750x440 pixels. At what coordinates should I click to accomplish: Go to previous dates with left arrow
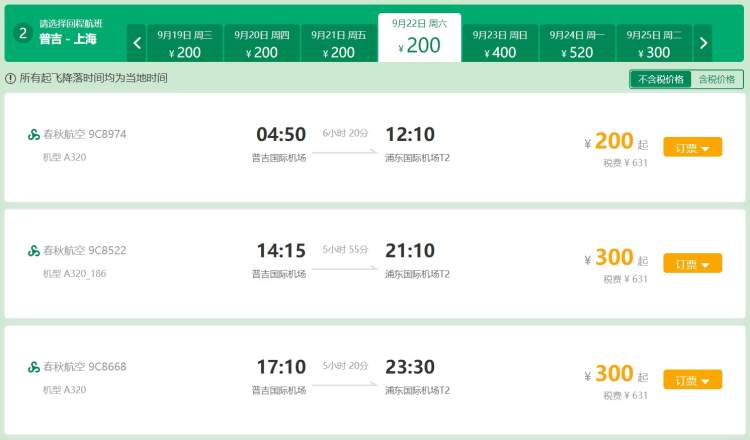pos(137,43)
